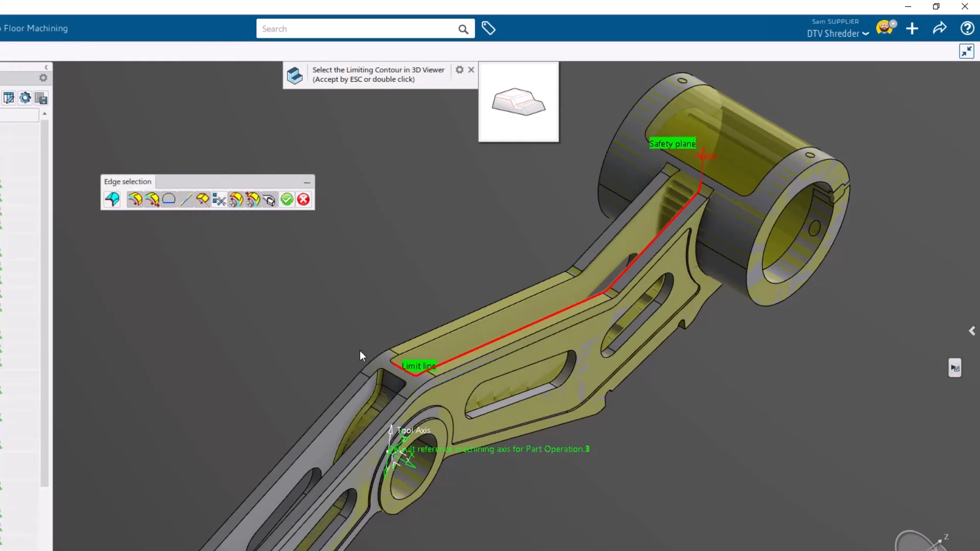Screen dimensions: 980x551
Task: Open the help question mark icon
Action: tap(967, 29)
